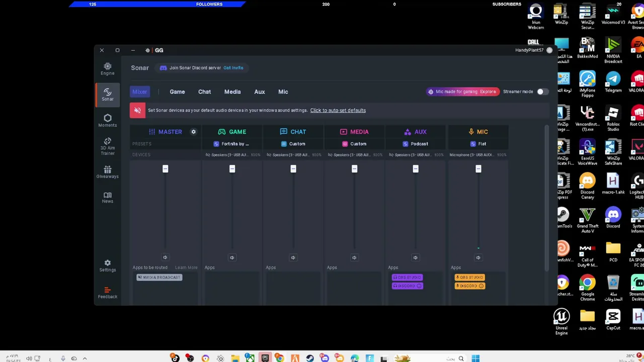Click Get Invite Discord link
The image size is (644, 362).
click(233, 68)
